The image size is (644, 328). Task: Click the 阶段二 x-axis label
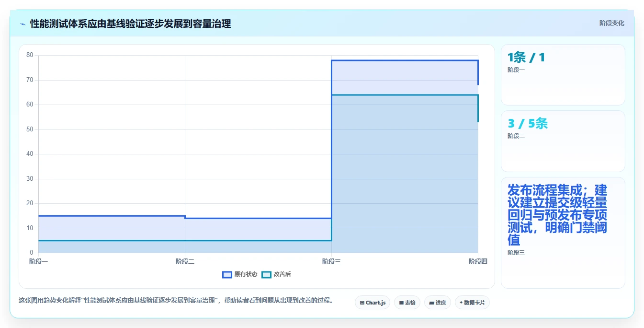(x=185, y=261)
